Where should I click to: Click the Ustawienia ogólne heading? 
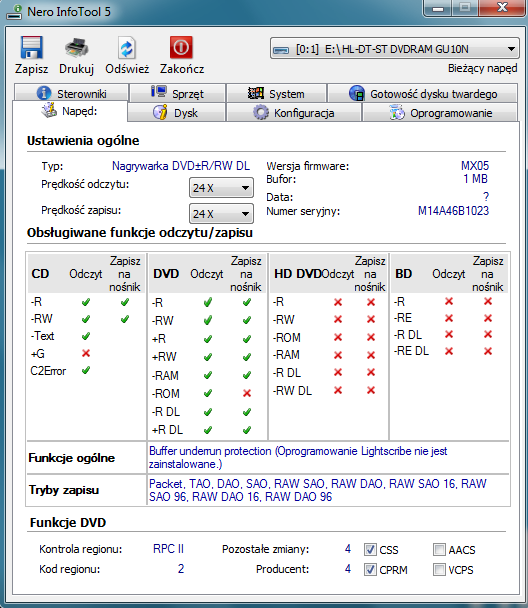tap(83, 140)
